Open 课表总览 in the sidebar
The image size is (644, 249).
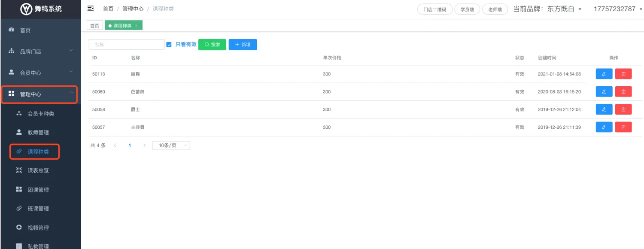point(38,170)
